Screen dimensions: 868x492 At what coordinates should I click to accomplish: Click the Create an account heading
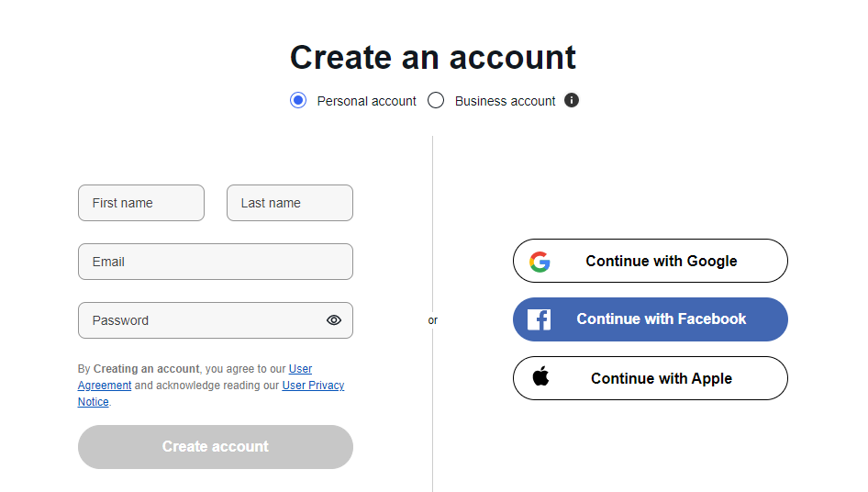tap(433, 57)
